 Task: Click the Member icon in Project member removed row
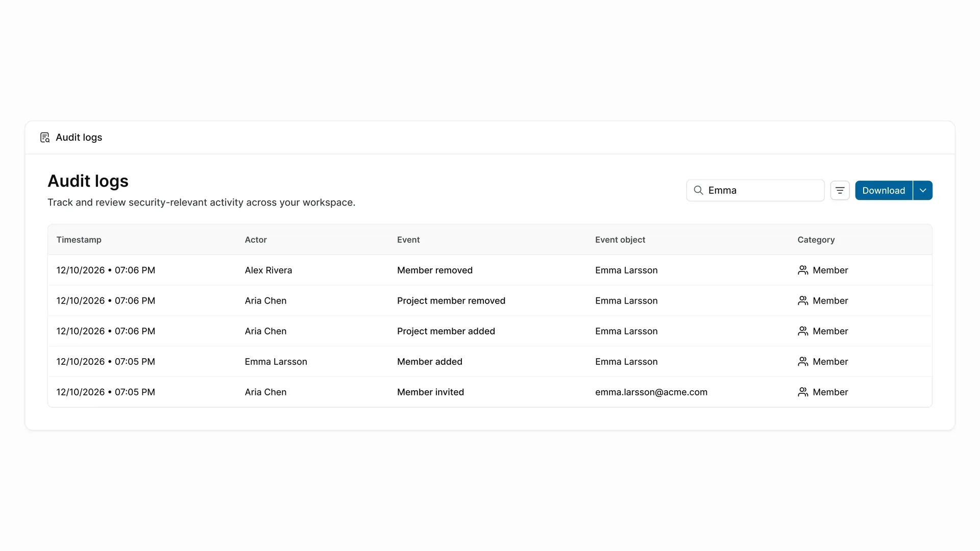point(803,301)
